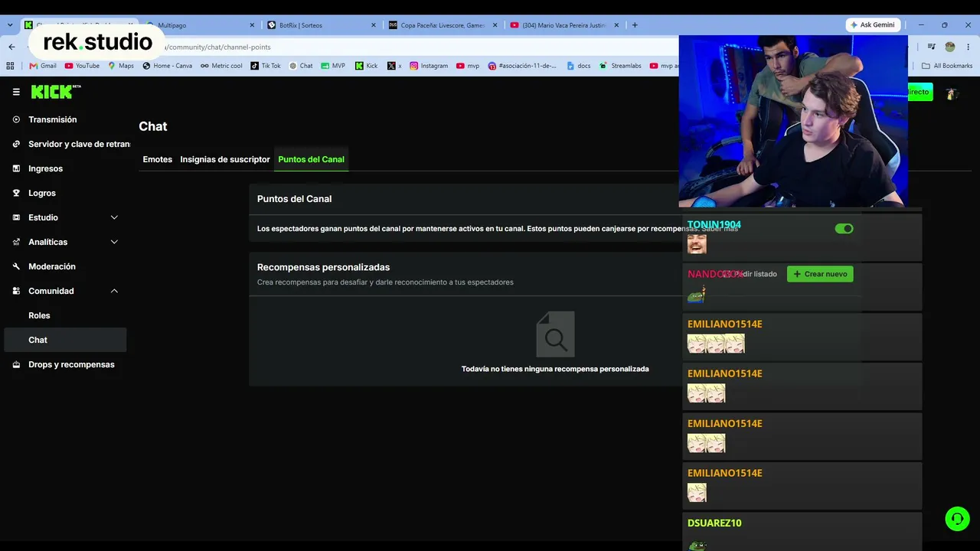Toggle the channel points switch off
The image size is (980, 551).
(844, 229)
